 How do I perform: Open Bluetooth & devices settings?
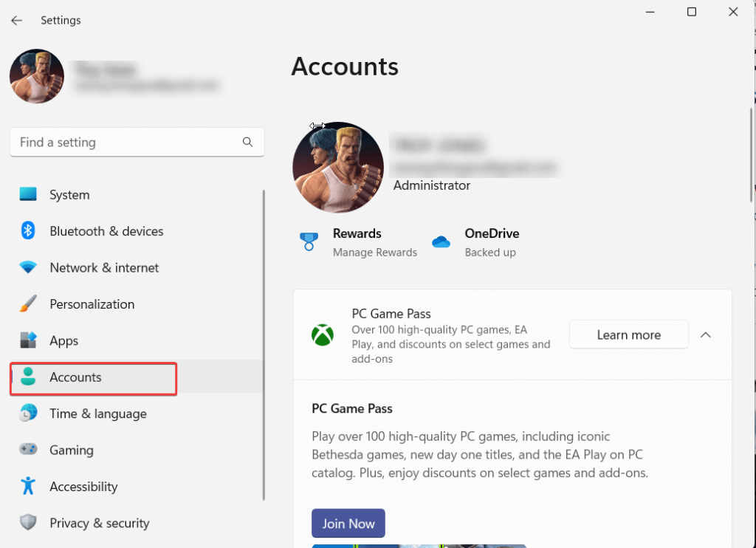(137, 231)
